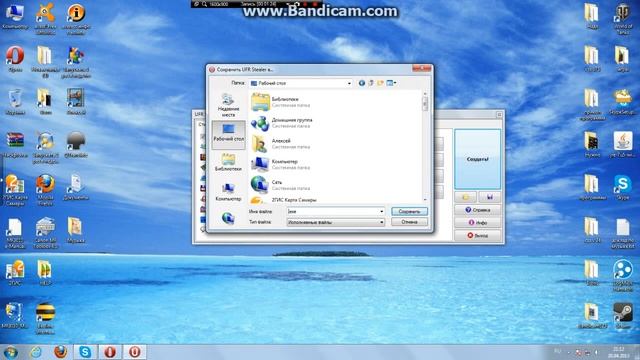Open the Skype shortcut on the desktop
The height and width of the screenshot is (360, 640).
[622, 187]
